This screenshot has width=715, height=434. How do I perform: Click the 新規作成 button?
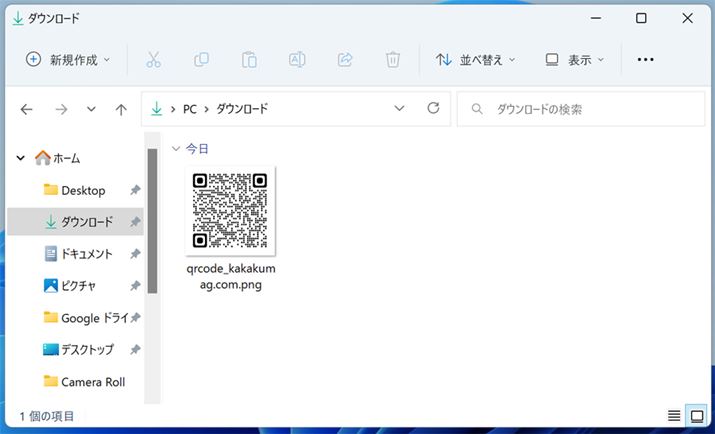(68, 60)
